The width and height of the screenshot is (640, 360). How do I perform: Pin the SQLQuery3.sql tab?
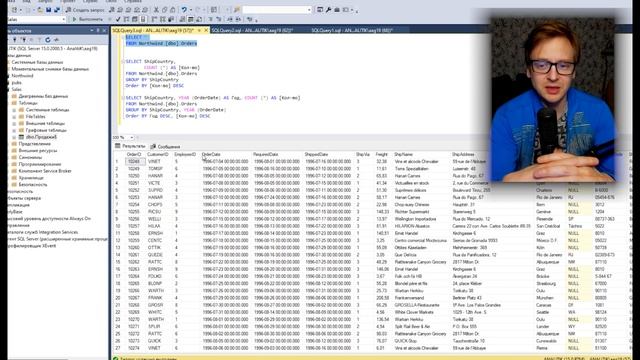click(199, 30)
